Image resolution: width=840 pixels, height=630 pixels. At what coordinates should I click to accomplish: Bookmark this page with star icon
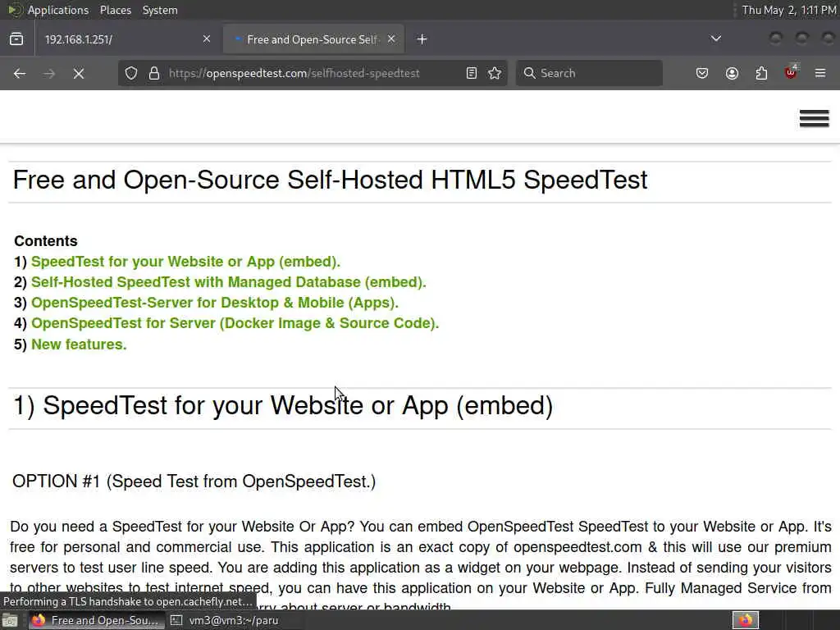click(x=495, y=73)
